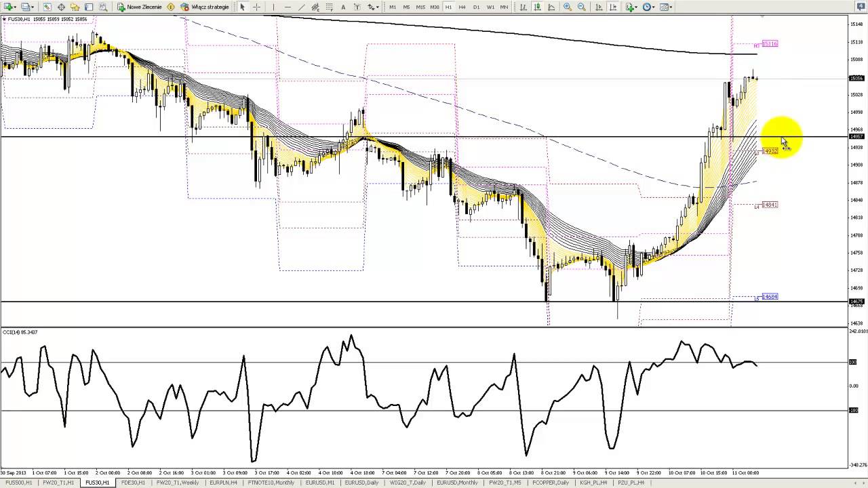
Task: Switch to H4 timeframe
Action: (x=462, y=7)
